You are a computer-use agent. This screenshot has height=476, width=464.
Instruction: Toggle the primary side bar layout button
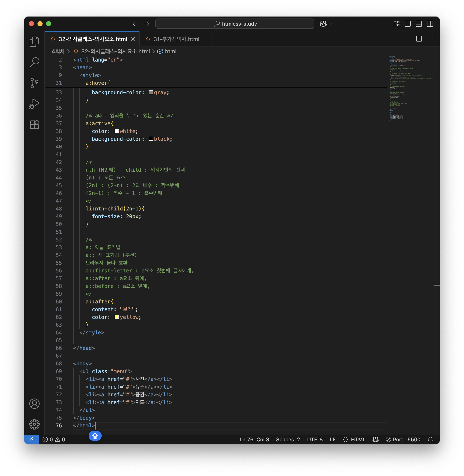tap(407, 24)
